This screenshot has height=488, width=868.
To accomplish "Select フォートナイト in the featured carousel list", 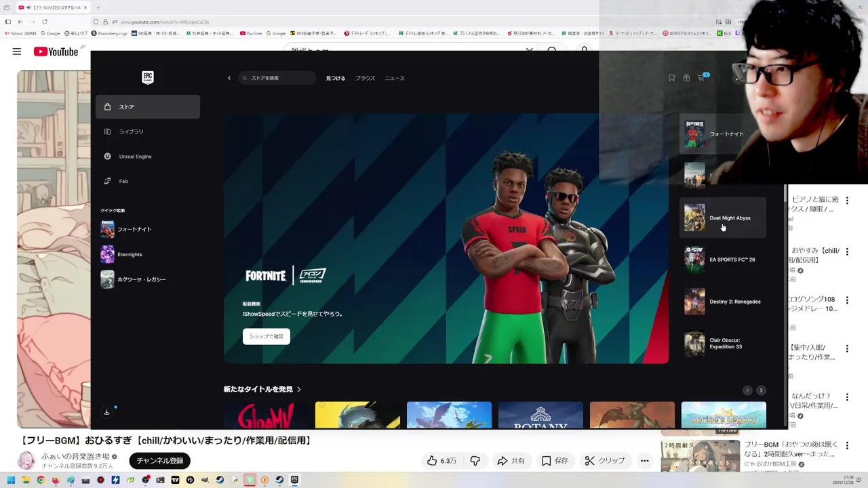I will (x=723, y=134).
